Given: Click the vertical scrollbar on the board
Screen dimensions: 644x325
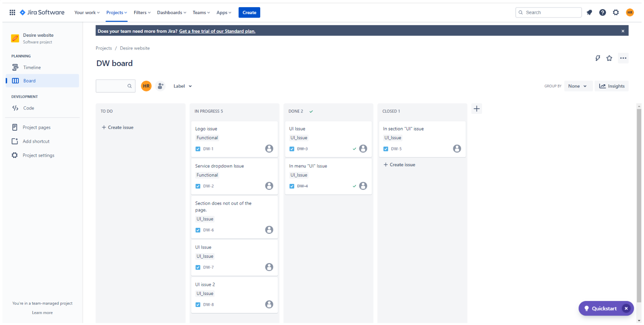Looking at the screenshot, I should click(x=639, y=206).
